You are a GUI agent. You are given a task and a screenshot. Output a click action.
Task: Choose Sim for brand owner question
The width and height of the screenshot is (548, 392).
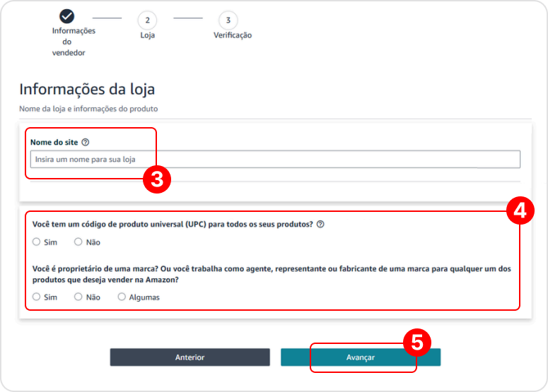(36, 297)
